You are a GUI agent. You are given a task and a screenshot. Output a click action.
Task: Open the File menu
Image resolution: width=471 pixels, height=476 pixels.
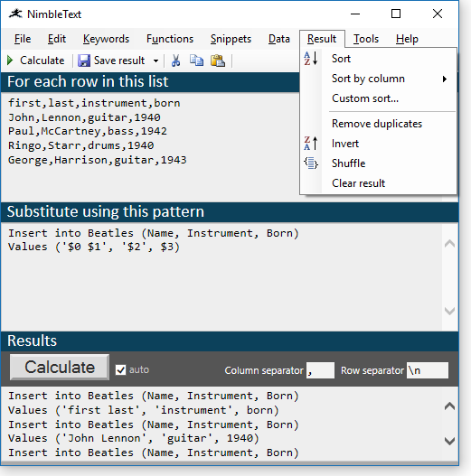coord(23,39)
